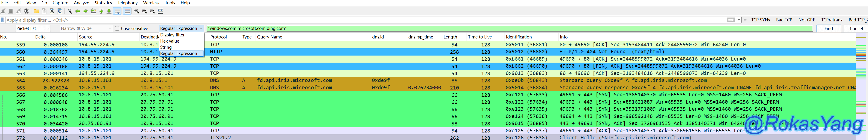Click the zoom in icon in toolbar
The width and height of the screenshot is (868, 140).
[x=137, y=11]
